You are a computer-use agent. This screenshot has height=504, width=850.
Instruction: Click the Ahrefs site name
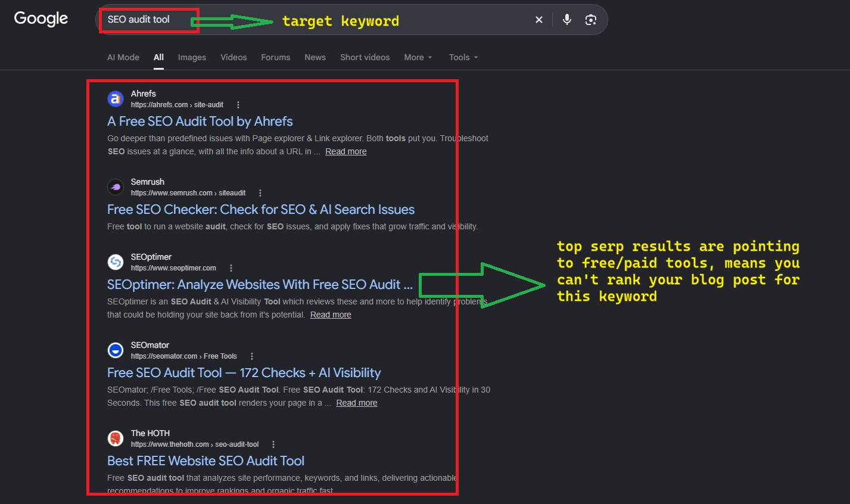coord(144,94)
